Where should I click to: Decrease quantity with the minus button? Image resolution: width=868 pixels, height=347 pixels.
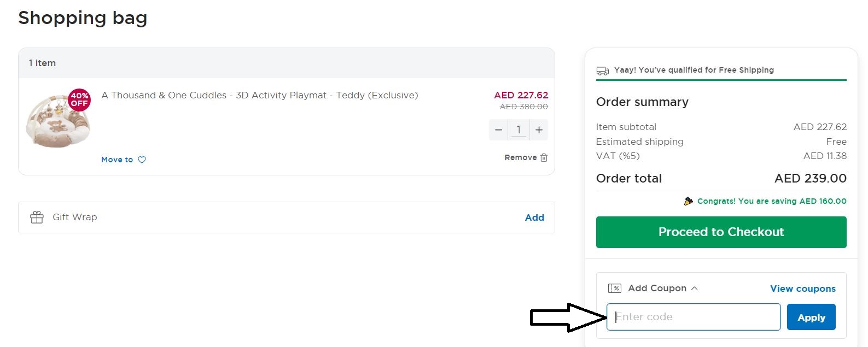(498, 130)
